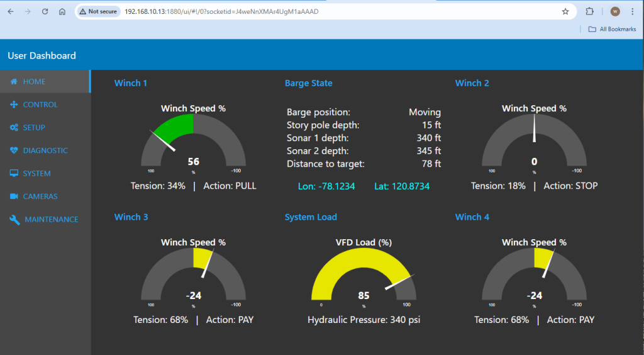Image resolution: width=644 pixels, height=355 pixels.
Task: Open the browser extensions puzzle icon
Action: pyautogui.click(x=589, y=11)
